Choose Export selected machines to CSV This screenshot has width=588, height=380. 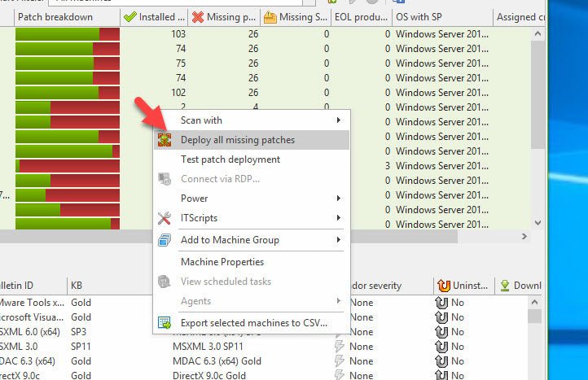point(252,323)
